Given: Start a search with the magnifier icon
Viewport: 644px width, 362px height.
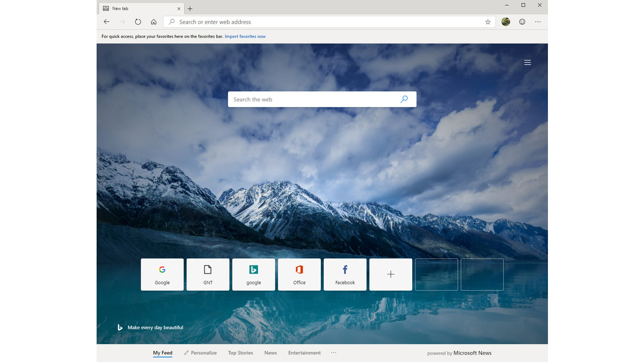Looking at the screenshot, I should (x=404, y=99).
